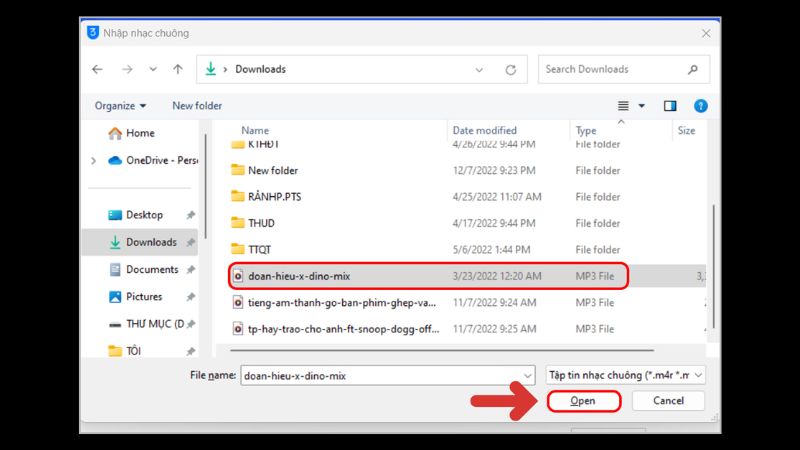The height and width of the screenshot is (450, 800).
Task: Select Desktop in the navigation pane
Action: (x=144, y=215)
